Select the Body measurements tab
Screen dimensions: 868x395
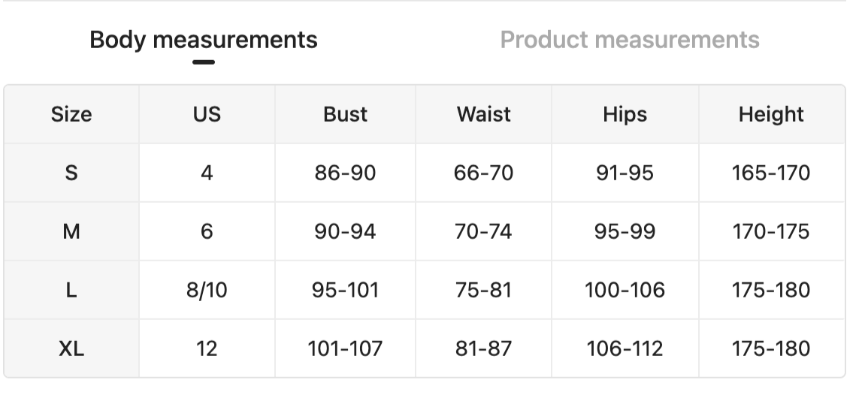(203, 40)
